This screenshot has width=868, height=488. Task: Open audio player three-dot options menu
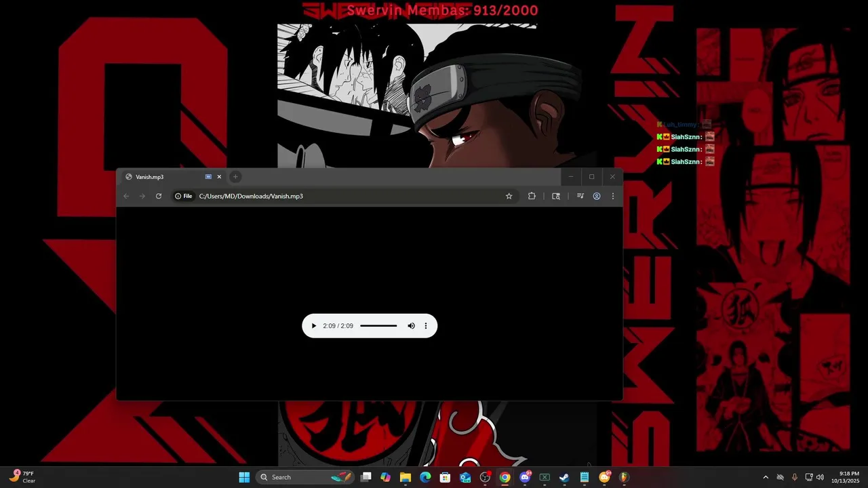[426, 326]
